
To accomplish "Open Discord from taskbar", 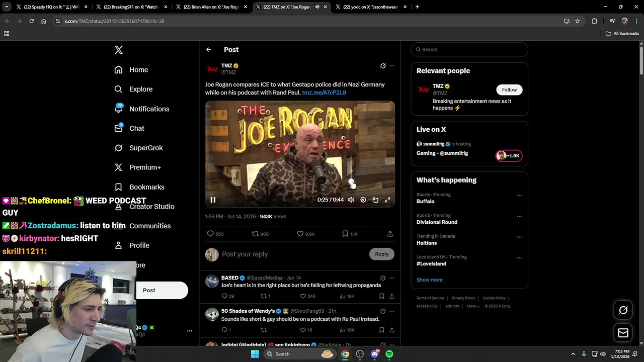I will 375,354.
